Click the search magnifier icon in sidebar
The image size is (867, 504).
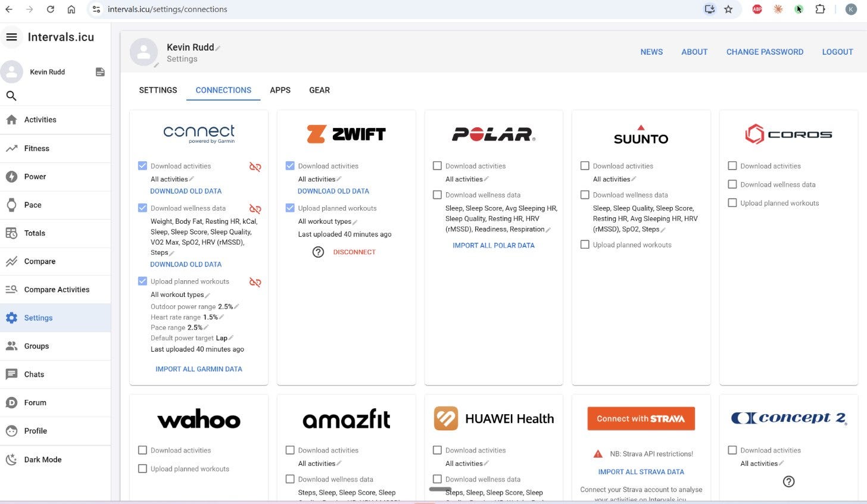[11, 96]
